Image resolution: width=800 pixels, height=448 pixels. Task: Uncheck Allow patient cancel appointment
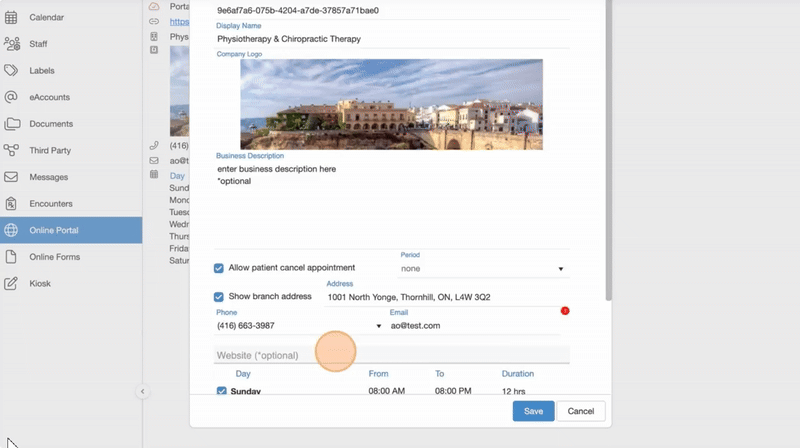click(219, 268)
